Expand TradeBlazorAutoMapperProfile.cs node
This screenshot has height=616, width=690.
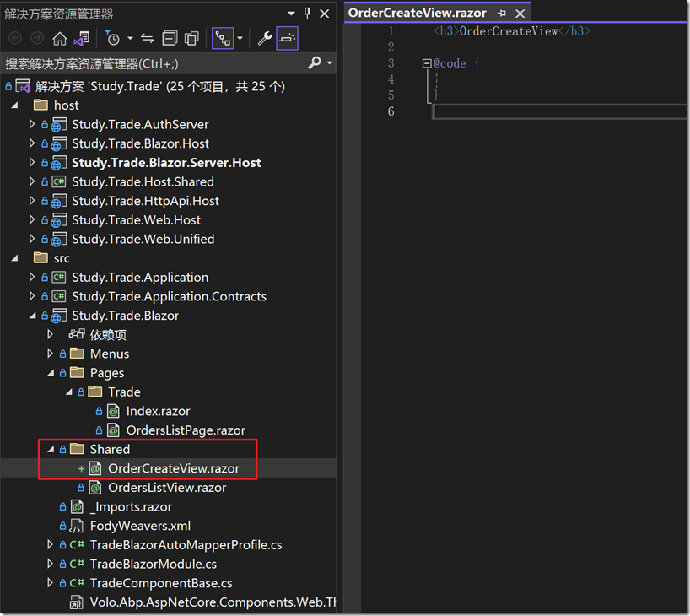click(50, 544)
